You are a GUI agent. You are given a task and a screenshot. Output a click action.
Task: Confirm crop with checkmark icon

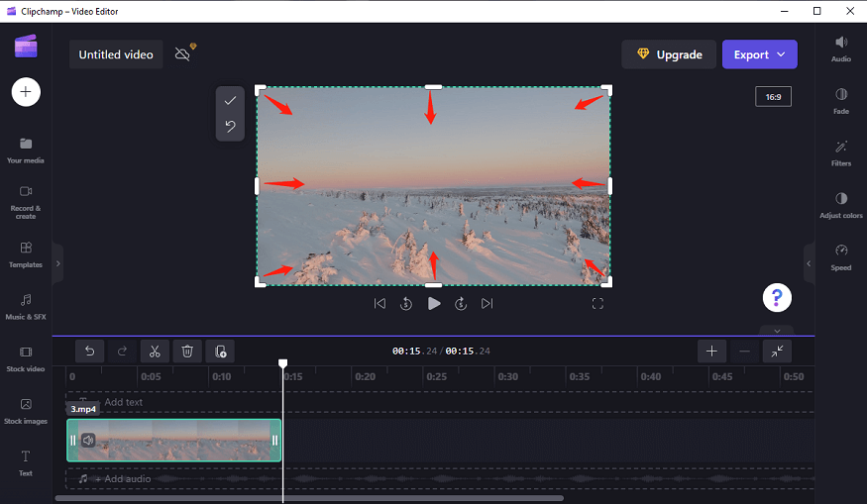[230, 101]
